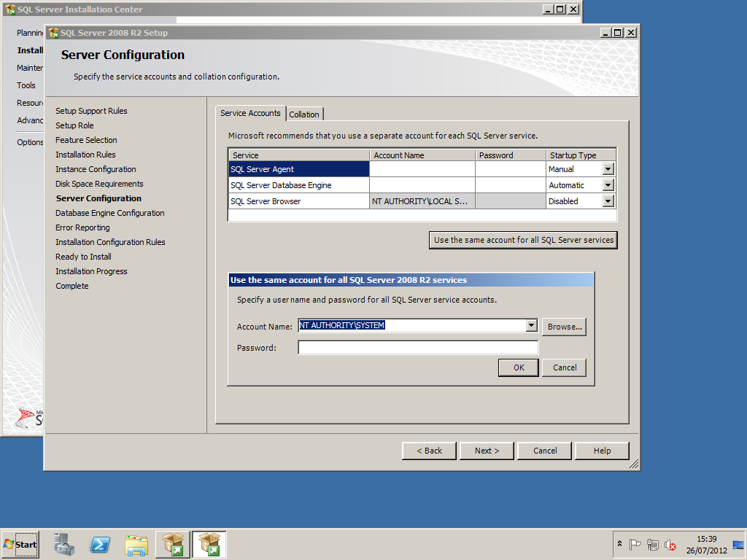
Task: Close the SQL Server 2008 R2 Setup window
Action: [x=631, y=32]
